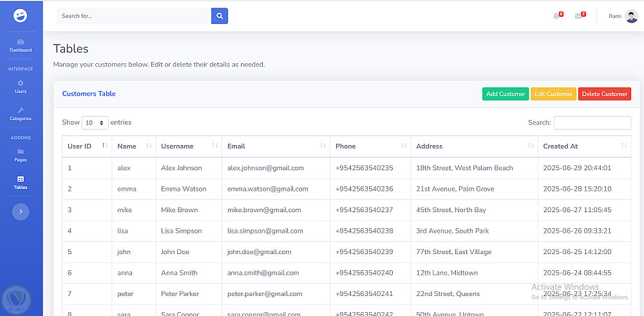Click email mike.brown@gmail.com
This screenshot has width=644, height=316.
point(263,210)
